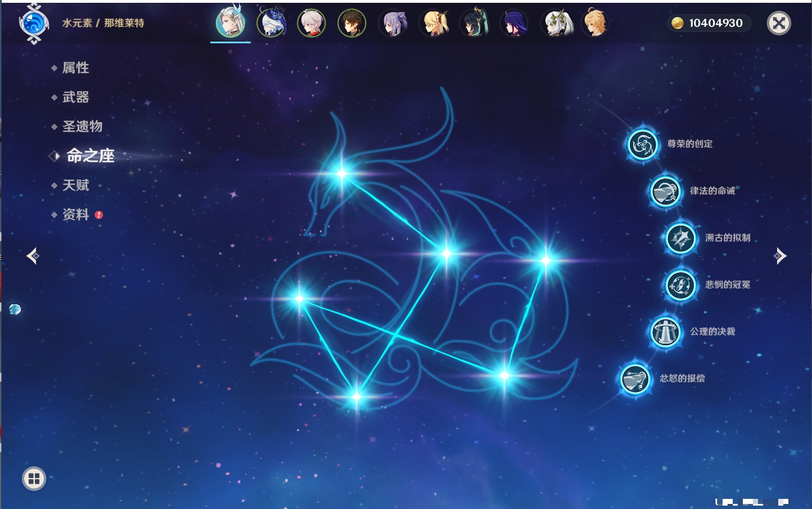Switch to Kazuha's character portrait

pyautogui.click(x=312, y=24)
